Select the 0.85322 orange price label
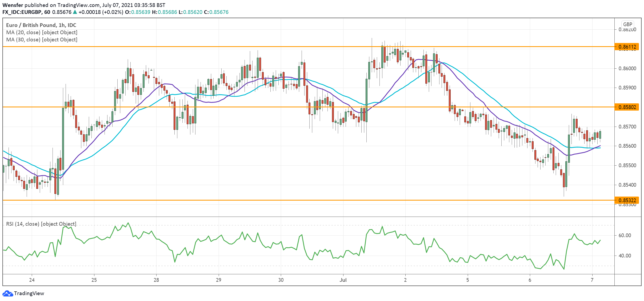644x301 pixels. (x=627, y=200)
